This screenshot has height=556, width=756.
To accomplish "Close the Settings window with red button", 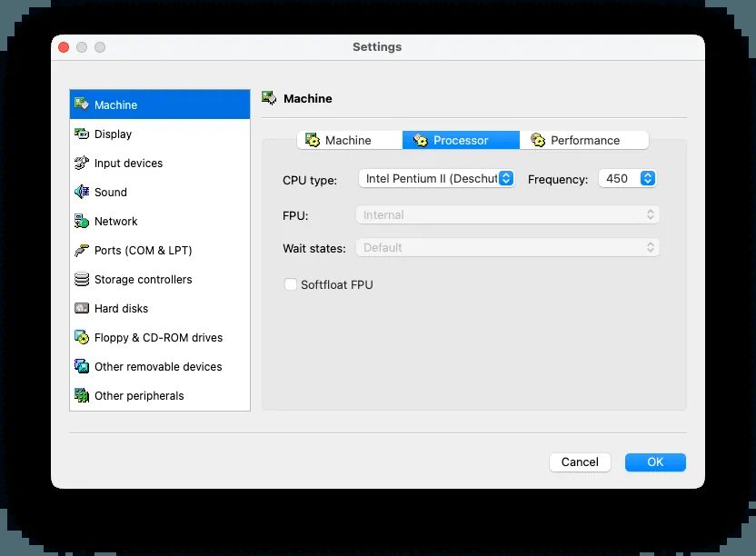I will [64, 46].
